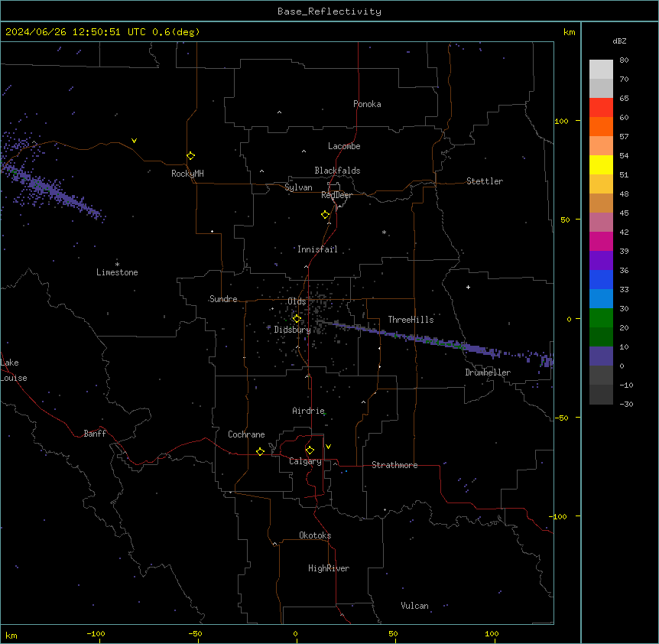Click the HighRiver label
Image resolution: width=659 pixels, height=644 pixels.
[x=329, y=568]
